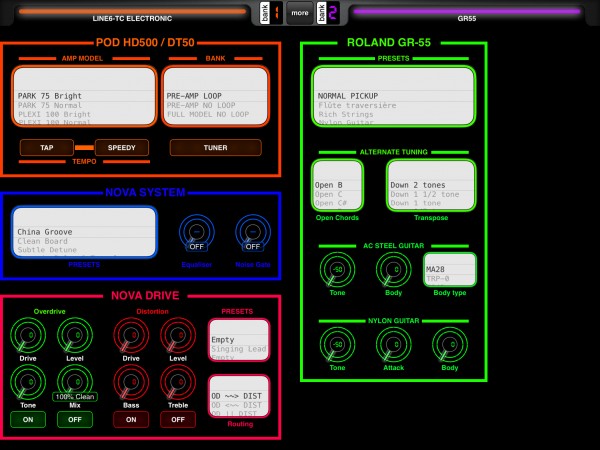
Task: Adjust AC Steel Guitar Body knob
Action: coord(394,269)
